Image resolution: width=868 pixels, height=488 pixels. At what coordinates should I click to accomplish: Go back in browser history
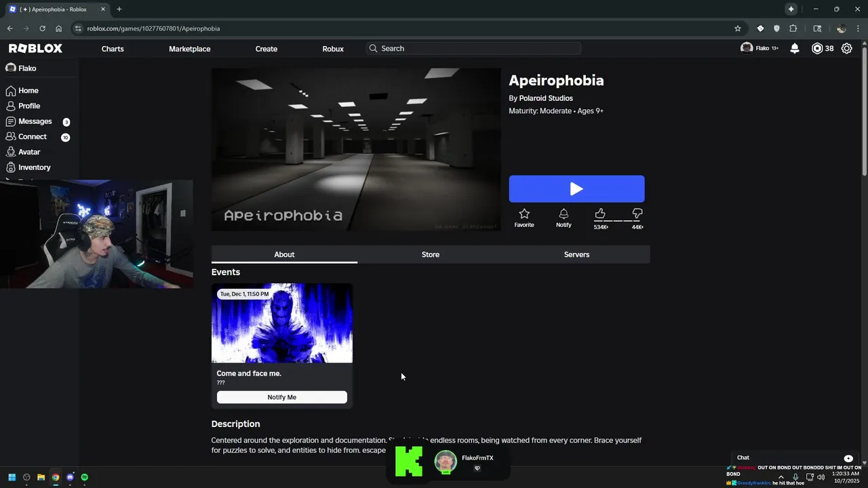(x=9, y=28)
